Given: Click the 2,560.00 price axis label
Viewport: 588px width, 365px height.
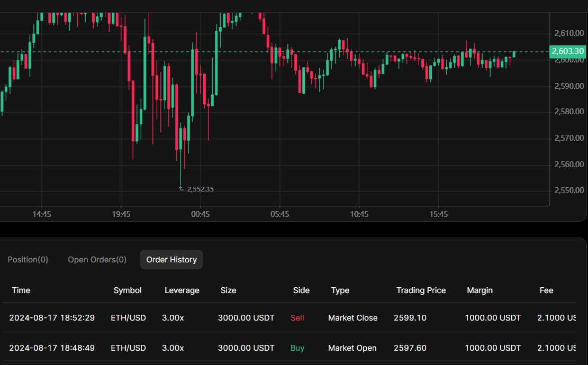Looking at the screenshot, I should pyautogui.click(x=569, y=164).
